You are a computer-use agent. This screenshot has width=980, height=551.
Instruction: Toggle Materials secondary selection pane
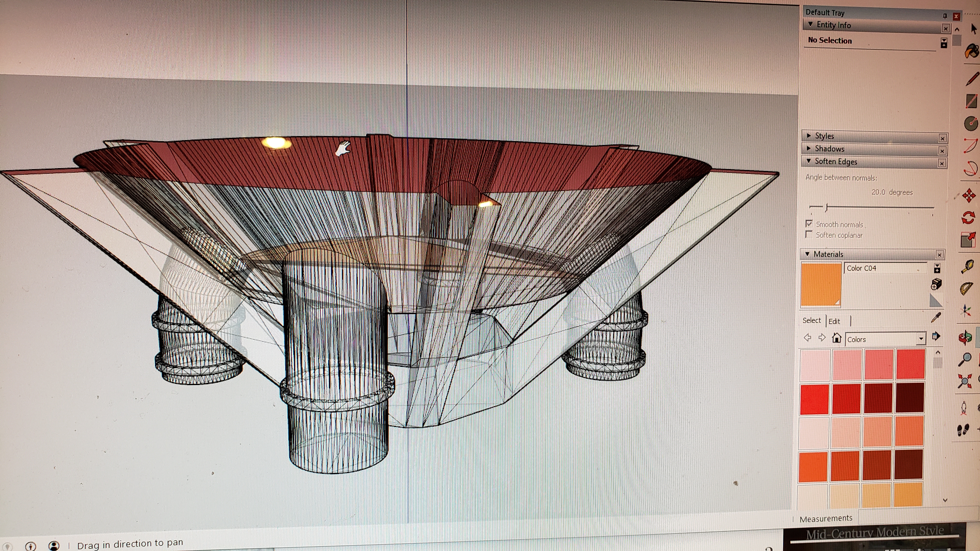(x=937, y=268)
